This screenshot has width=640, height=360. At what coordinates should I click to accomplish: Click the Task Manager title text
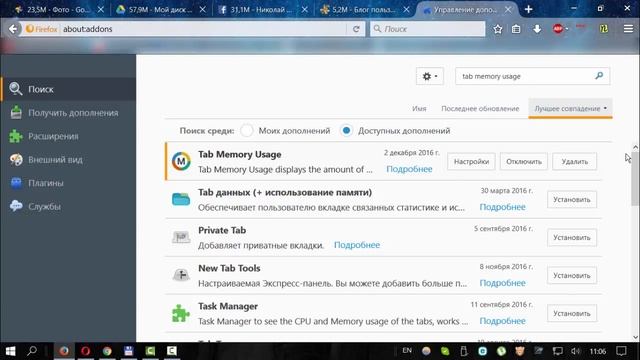pyautogui.click(x=228, y=306)
